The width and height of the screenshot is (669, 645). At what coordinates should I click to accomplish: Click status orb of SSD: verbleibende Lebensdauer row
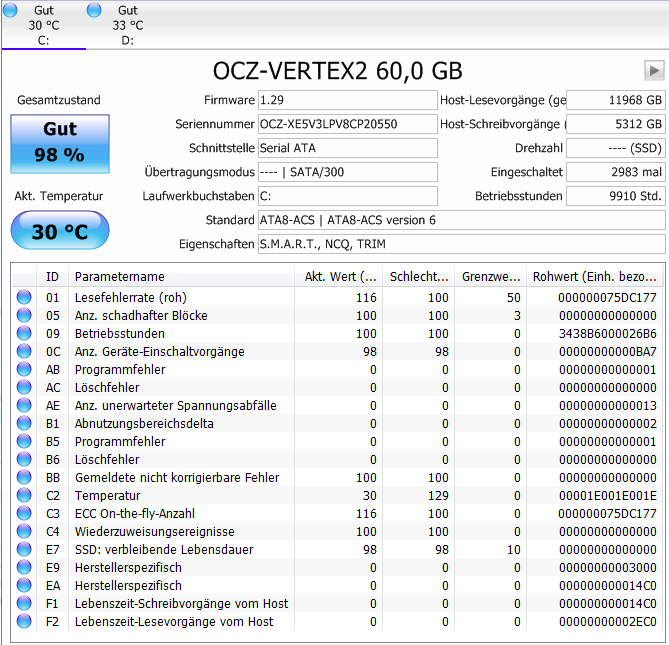click(x=24, y=549)
